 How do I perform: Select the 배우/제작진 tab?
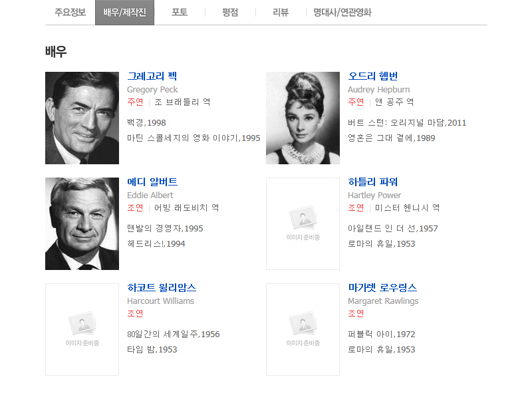[124, 13]
